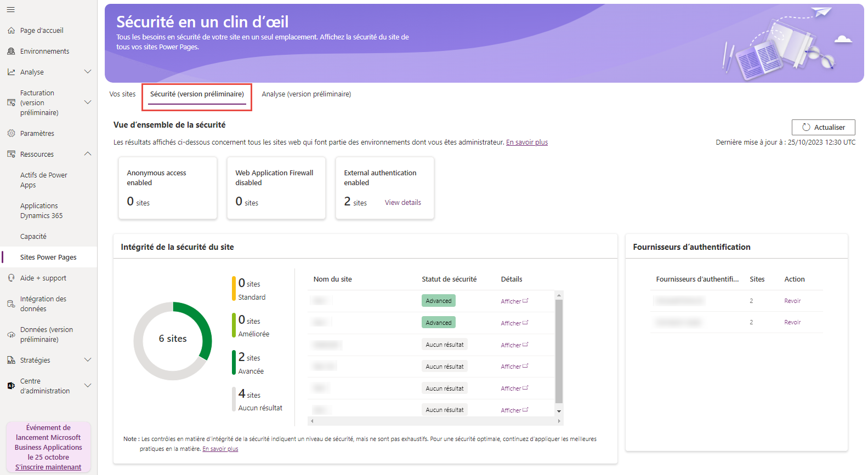The image size is (868, 475).
Task: Click the Centre d'administration icon
Action: coord(11,386)
